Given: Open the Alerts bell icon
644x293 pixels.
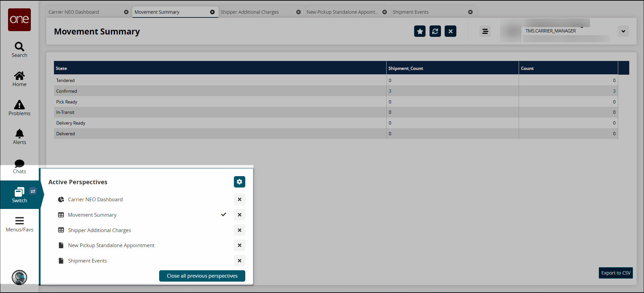Looking at the screenshot, I should (19, 137).
